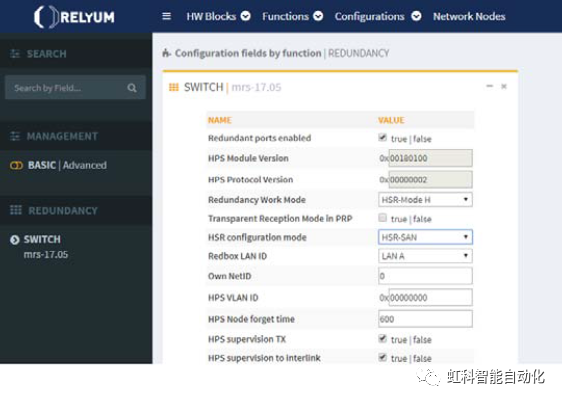Minimize the SWITCH panel
The width and height of the screenshot is (562, 402).
[490, 86]
